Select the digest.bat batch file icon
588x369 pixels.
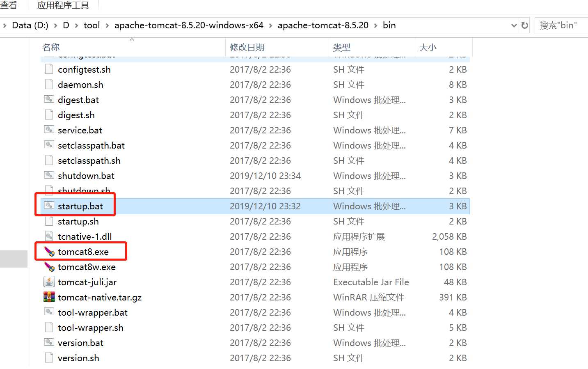tap(49, 99)
